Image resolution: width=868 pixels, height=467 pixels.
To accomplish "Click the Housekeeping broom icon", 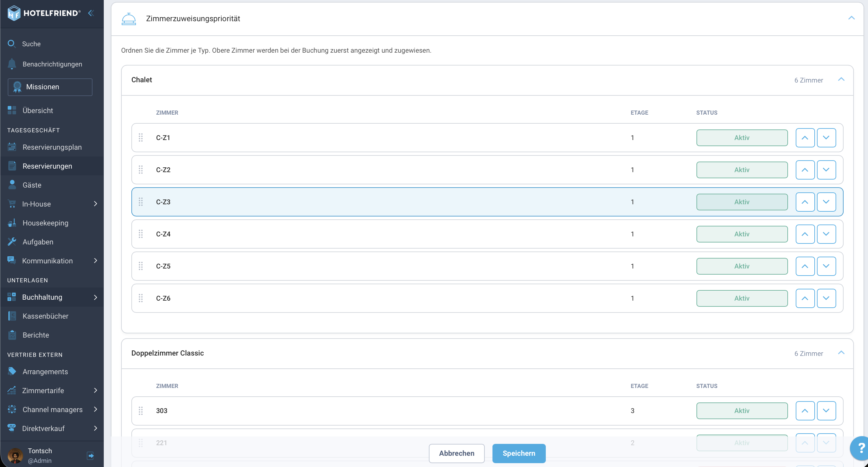I will click(x=12, y=222).
